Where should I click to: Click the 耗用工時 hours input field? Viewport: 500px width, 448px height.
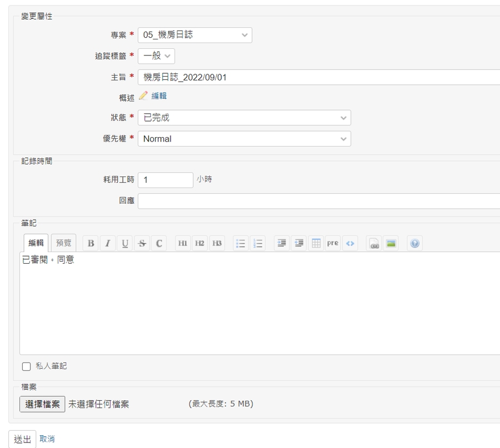[x=165, y=180]
